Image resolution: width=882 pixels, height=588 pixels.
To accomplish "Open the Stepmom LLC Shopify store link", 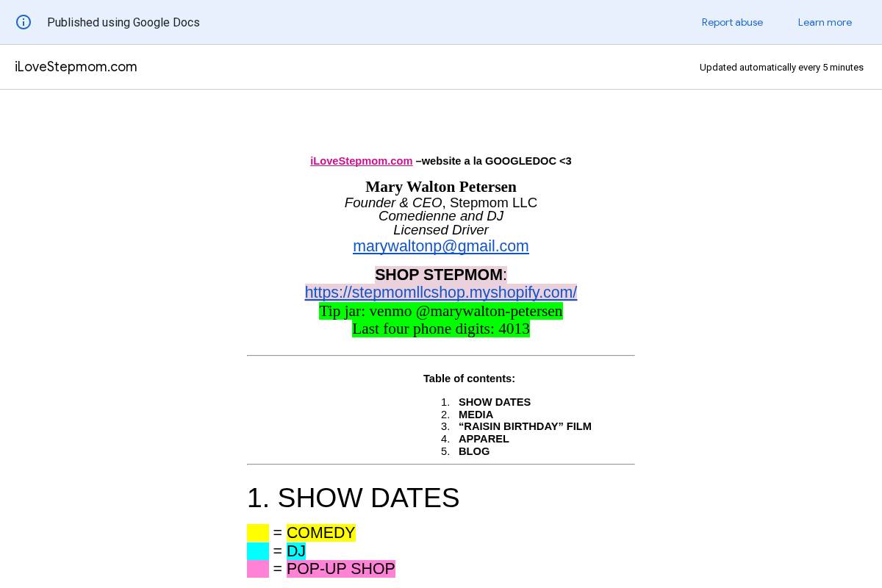I will pos(441,292).
